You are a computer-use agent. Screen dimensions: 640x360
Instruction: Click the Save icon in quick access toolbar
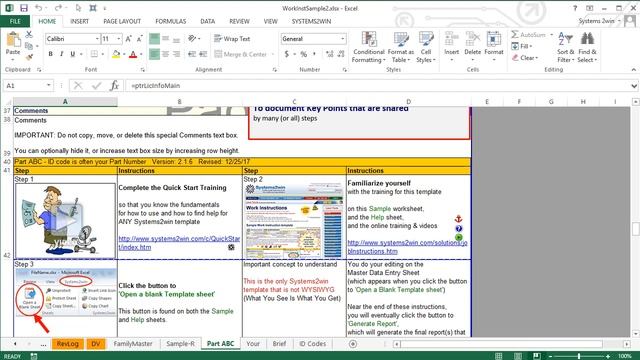(x=24, y=8)
